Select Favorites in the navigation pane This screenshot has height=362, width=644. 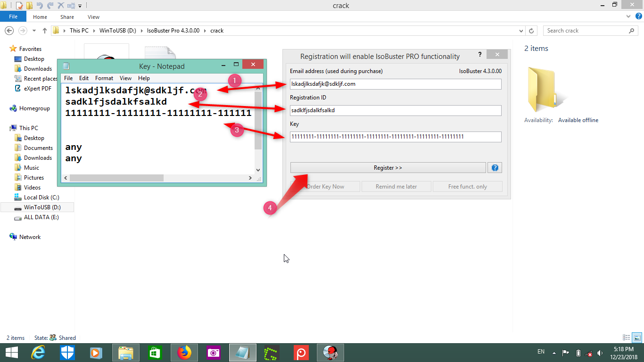click(x=30, y=49)
